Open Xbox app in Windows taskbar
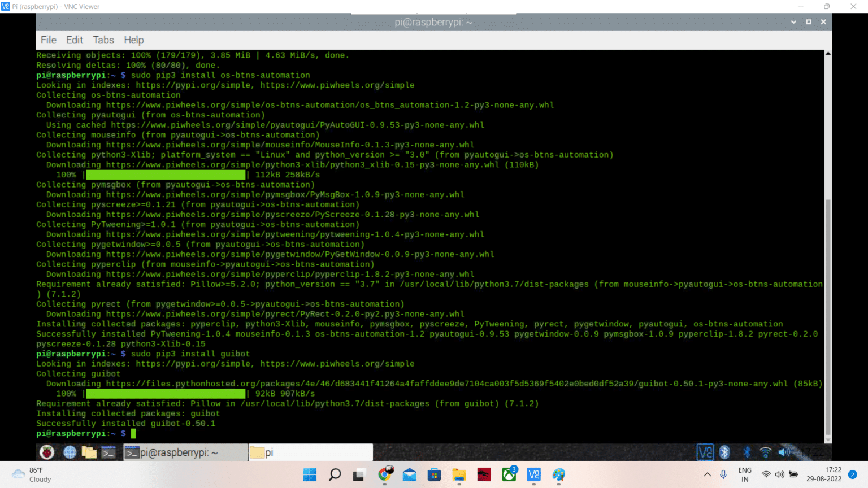Screen dimensions: 868x488 (509, 474)
